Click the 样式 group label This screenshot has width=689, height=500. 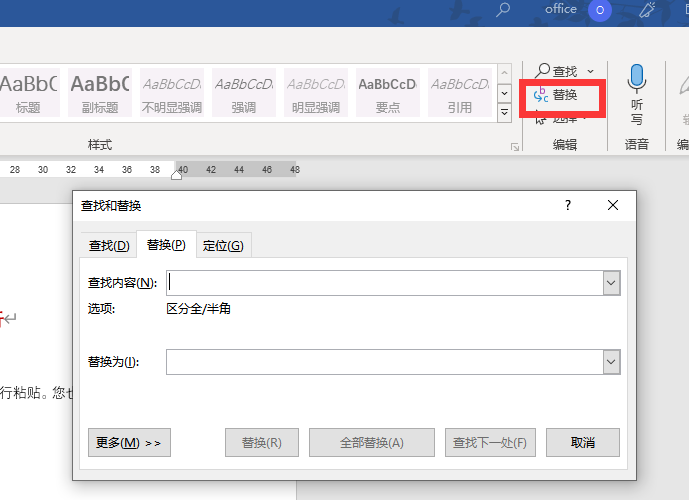coord(100,145)
